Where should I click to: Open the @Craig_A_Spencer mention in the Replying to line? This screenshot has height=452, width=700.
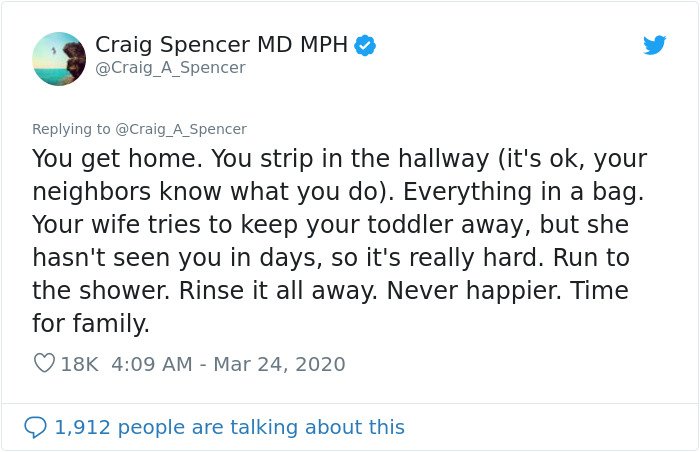point(181,129)
